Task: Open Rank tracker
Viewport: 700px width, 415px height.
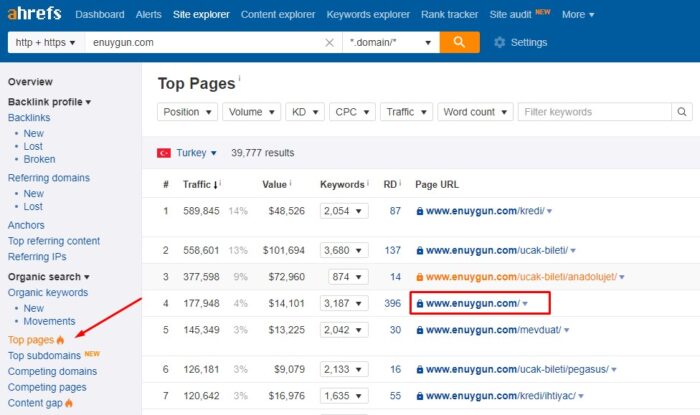Action: 449,15
